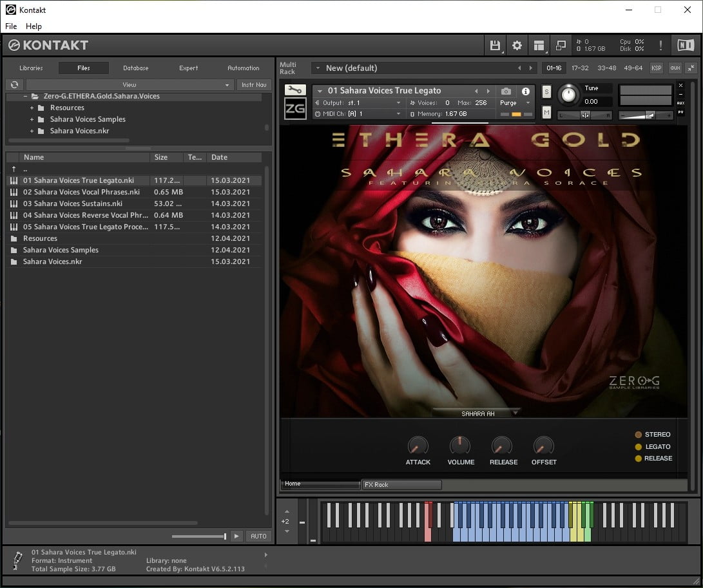
Task: Open the options gear icon
Action: click(517, 45)
